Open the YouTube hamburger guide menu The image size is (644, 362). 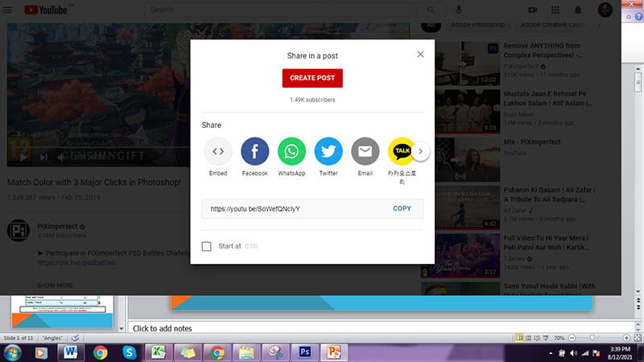click(8, 10)
